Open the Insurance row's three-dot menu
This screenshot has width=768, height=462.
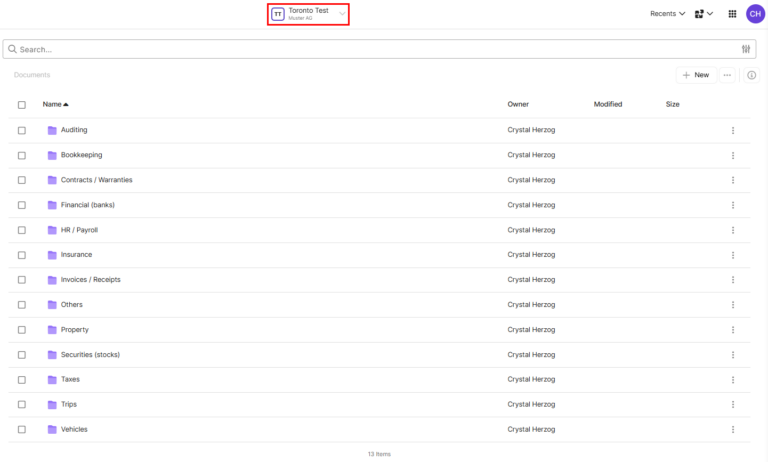tap(733, 255)
